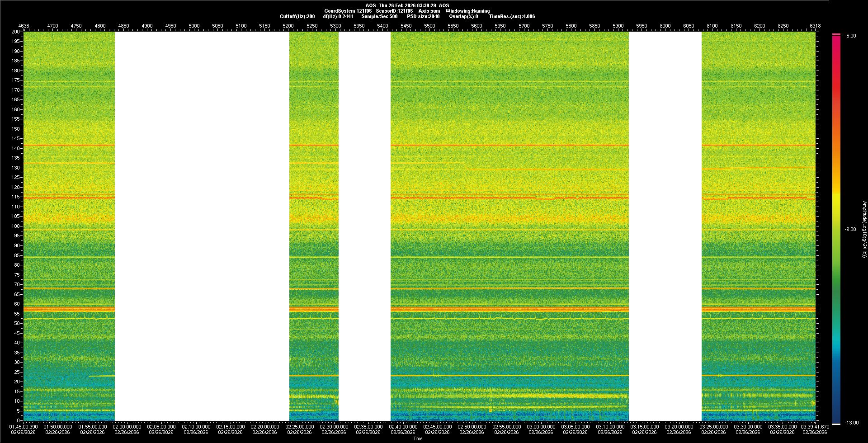868x443 pixels.
Task: Click the 100 Hz frequency axis label
Action: point(16,226)
